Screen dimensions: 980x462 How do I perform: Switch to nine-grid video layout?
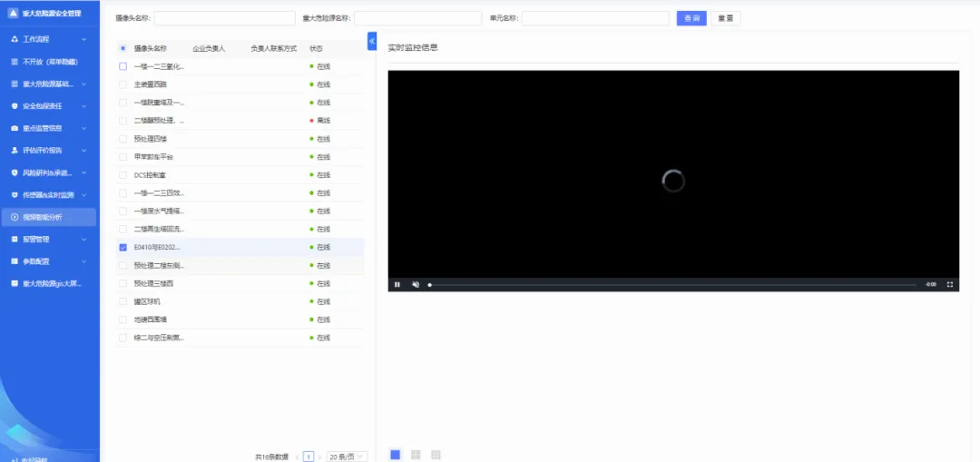click(436, 455)
